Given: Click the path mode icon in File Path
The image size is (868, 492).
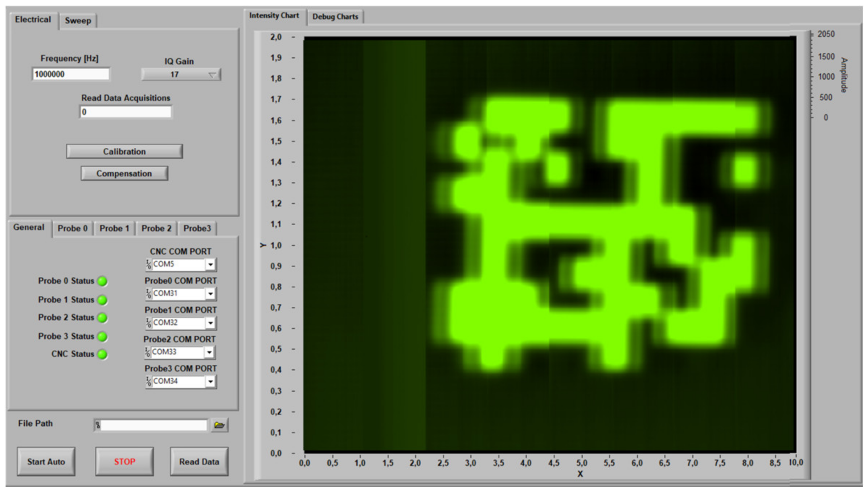Looking at the screenshot, I should click(x=98, y=425).
